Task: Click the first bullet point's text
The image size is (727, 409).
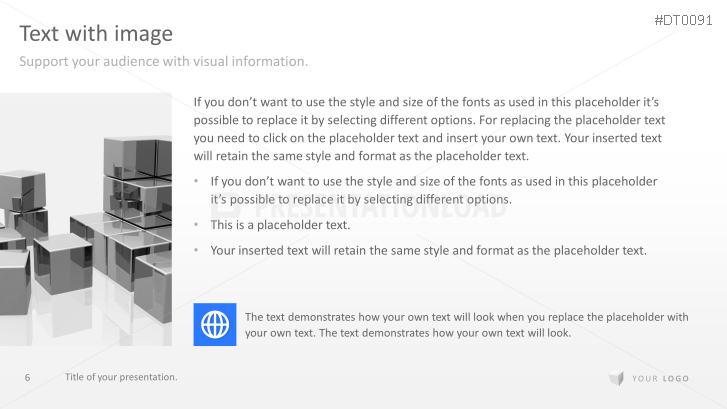Action: [x=434, y=190]
